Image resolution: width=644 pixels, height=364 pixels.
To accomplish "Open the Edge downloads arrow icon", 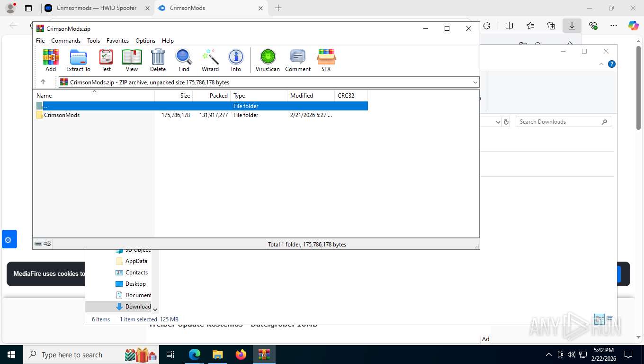I will [x=572, y=26].
